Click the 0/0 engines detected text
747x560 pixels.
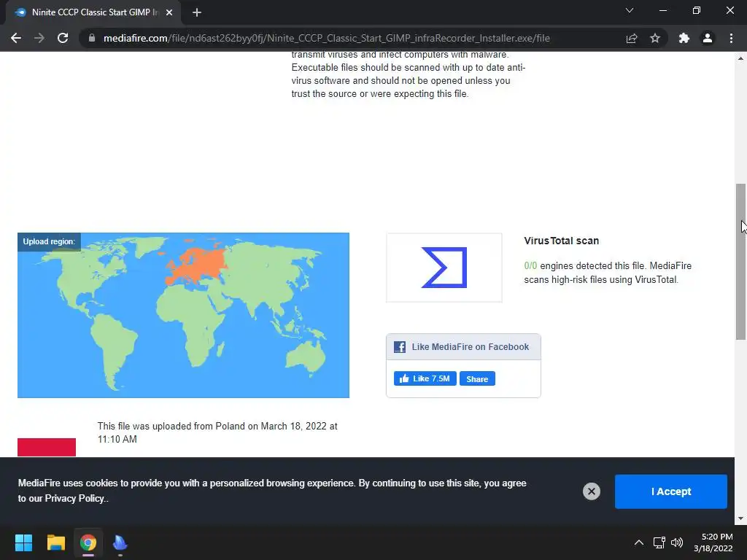608,273
